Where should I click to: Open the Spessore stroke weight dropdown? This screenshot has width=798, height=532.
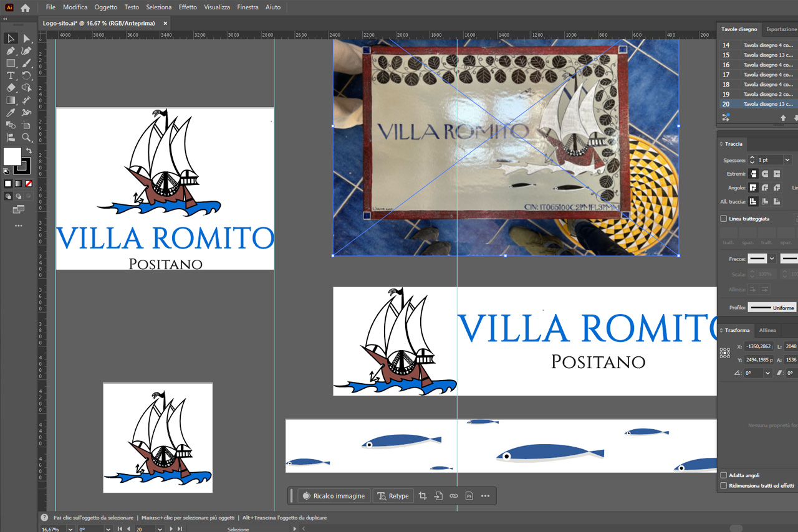(787, 160)
